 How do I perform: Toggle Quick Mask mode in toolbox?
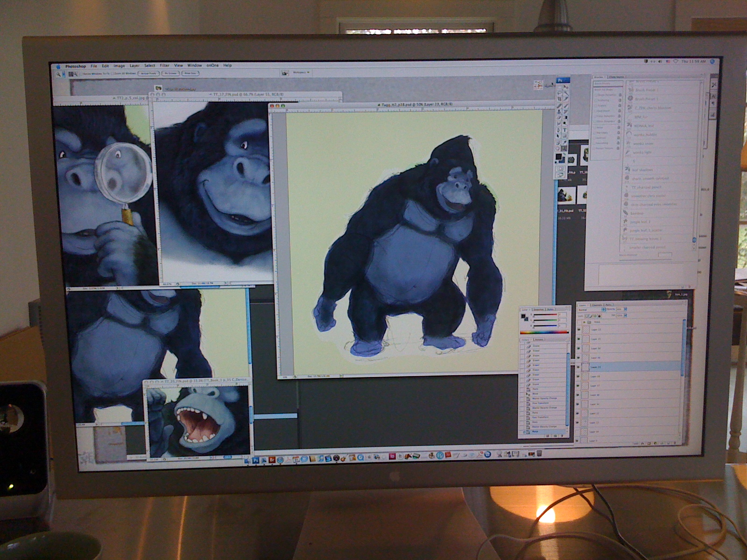[561, 168]
